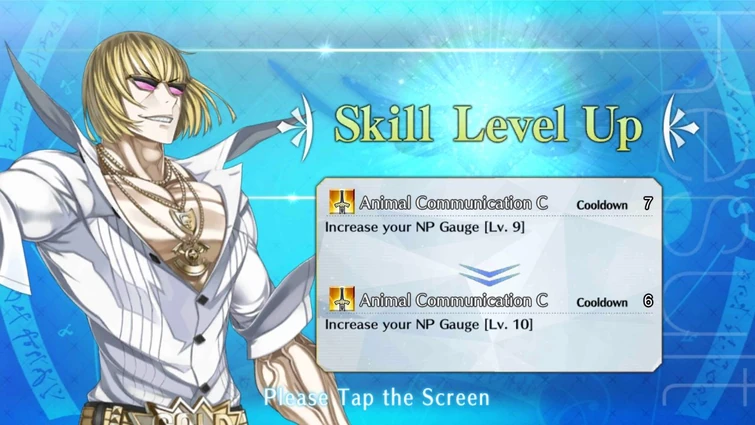This screenshot has height=425, width=755.
Task: Click the Cooldown value 7
Action: [648, 204]
